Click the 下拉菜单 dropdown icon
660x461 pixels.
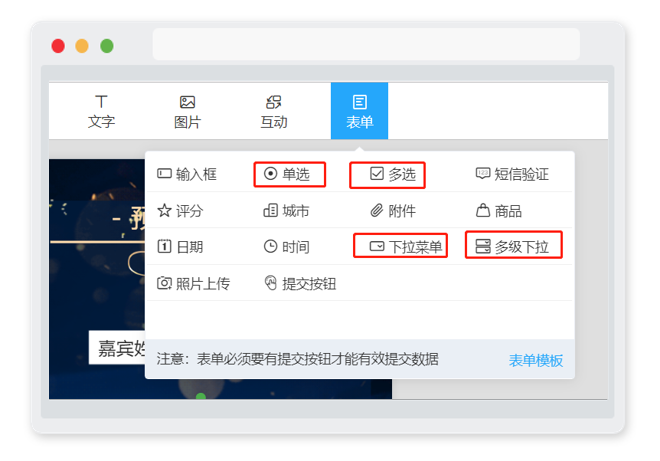tap(377, 246)
